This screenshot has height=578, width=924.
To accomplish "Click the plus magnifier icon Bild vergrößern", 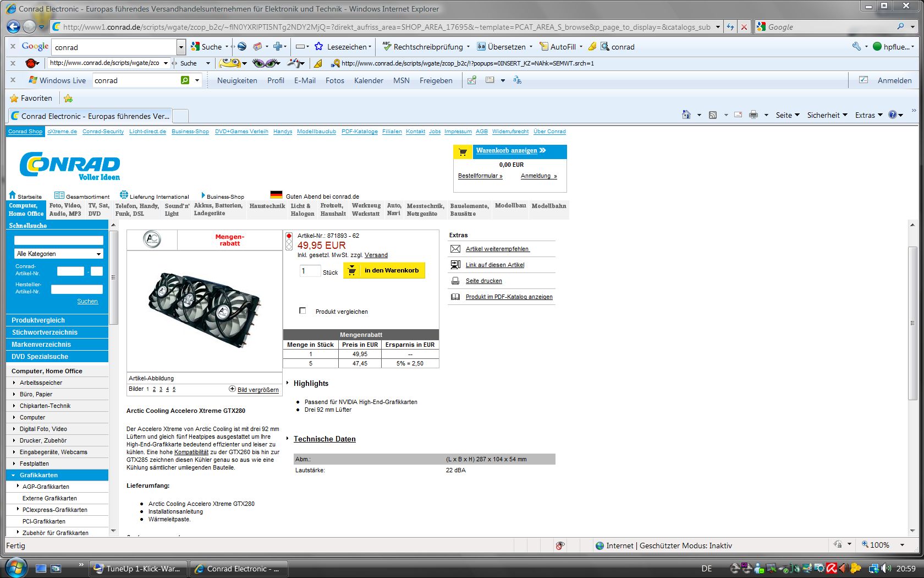I will [x=232, y=389].
